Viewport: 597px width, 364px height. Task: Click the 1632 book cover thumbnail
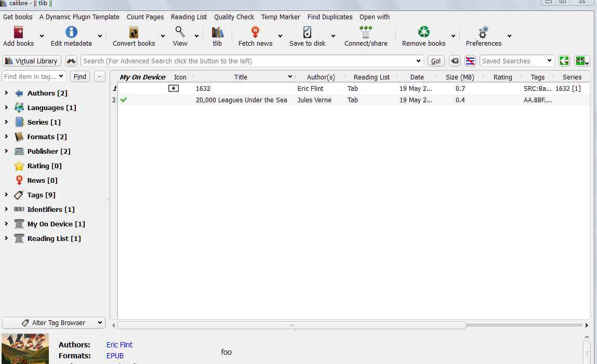coord(25,349)
